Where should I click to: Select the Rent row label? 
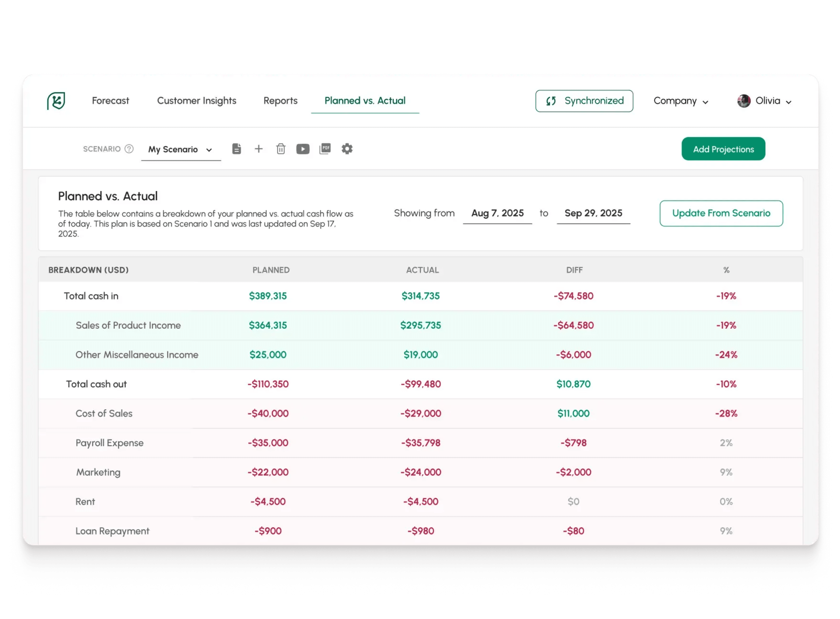(85, 502)
